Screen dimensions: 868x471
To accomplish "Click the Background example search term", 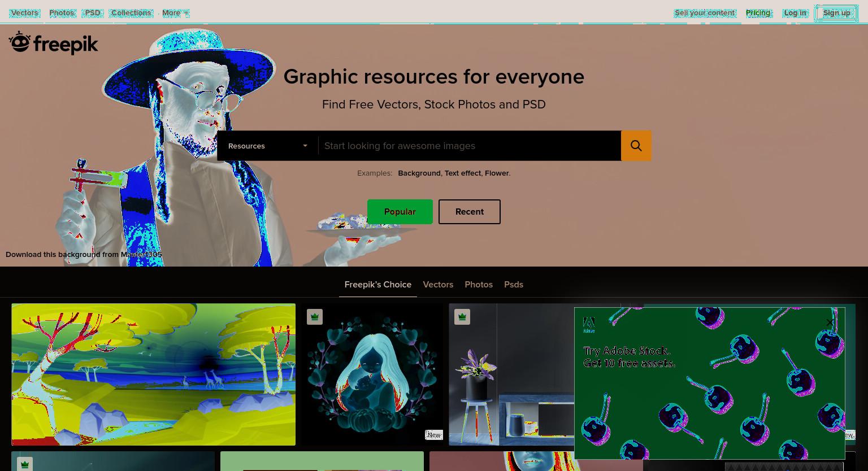I will point(419,173).
